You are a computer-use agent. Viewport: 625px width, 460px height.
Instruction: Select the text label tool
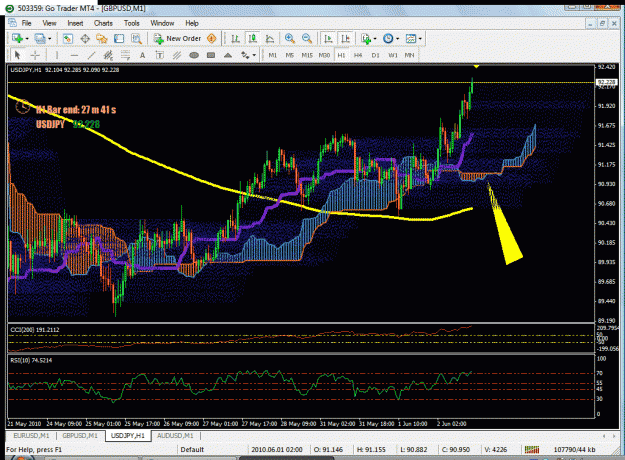tap(159, 55)
